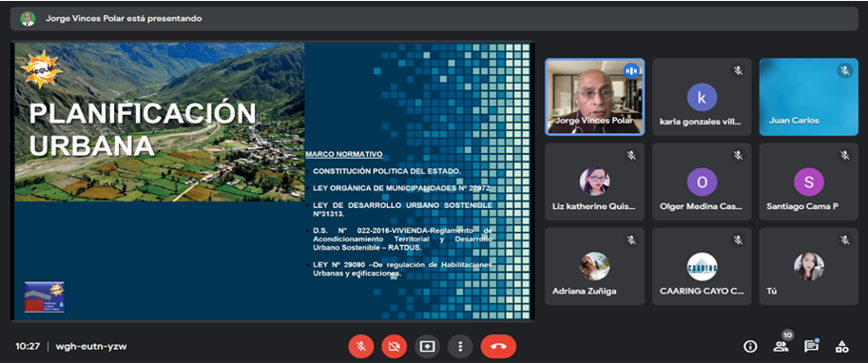This screenshot has height=363, width=868.
Task: Select CAARING CAYO participant tile
Action: (x=702, y=266)
